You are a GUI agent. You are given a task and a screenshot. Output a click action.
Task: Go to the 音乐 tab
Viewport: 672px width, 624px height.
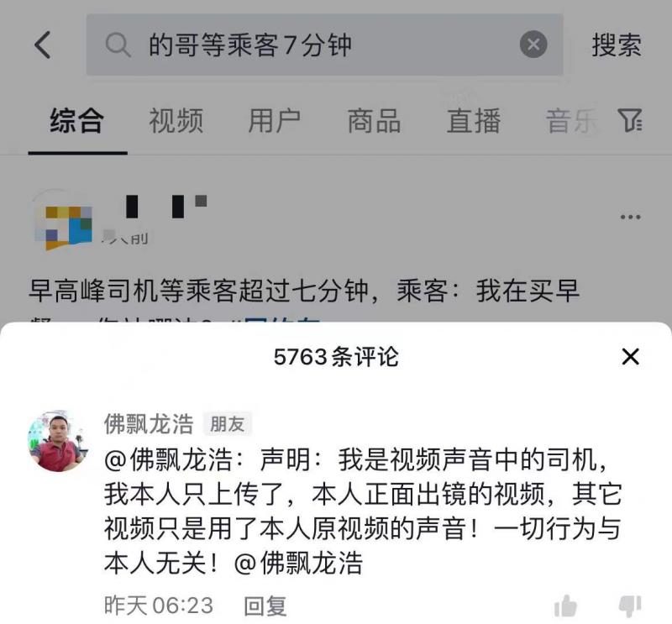(572, 121)
